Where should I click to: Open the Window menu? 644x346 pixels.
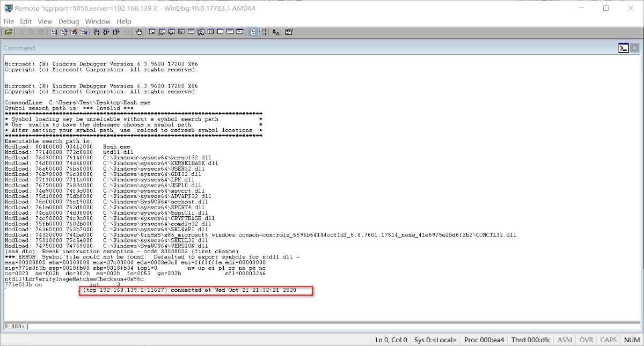click(x=98, y=21)
